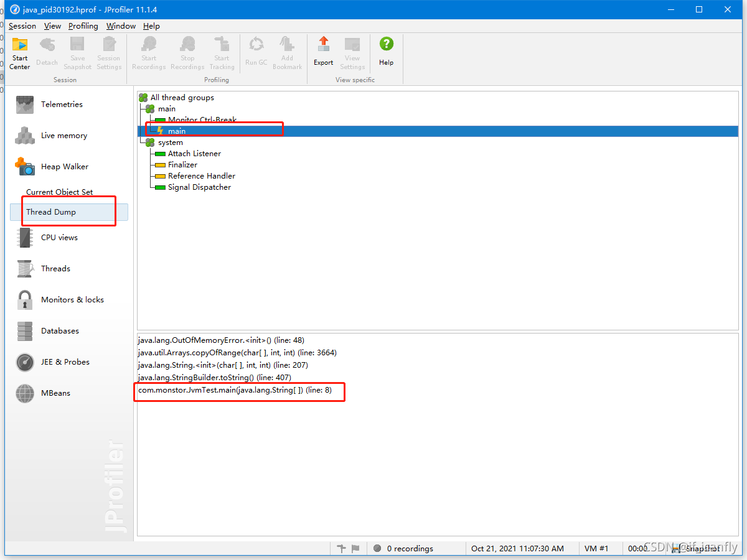The image size is (747, 560).
Task: Click the Start Tracking icon
Action: 222,45
